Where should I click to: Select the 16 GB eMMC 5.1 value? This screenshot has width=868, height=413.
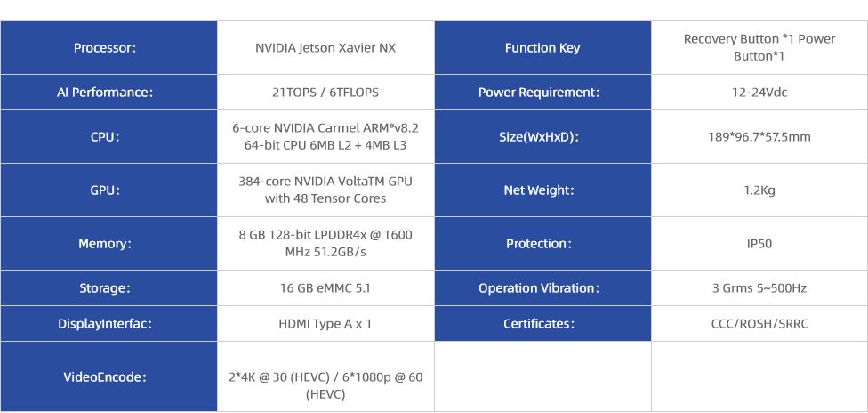325,288
